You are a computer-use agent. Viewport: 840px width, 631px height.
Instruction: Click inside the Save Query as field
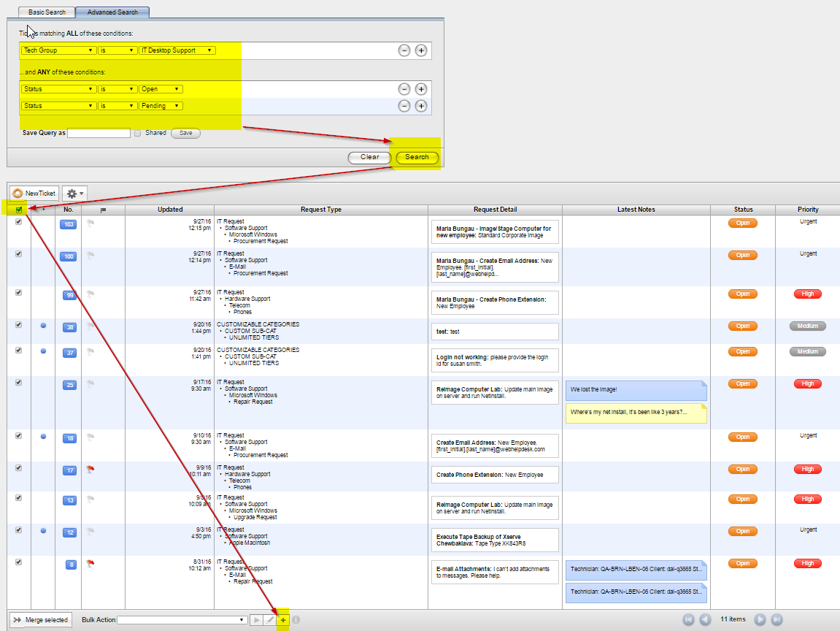pyautogui.click(x=98, y=133)
